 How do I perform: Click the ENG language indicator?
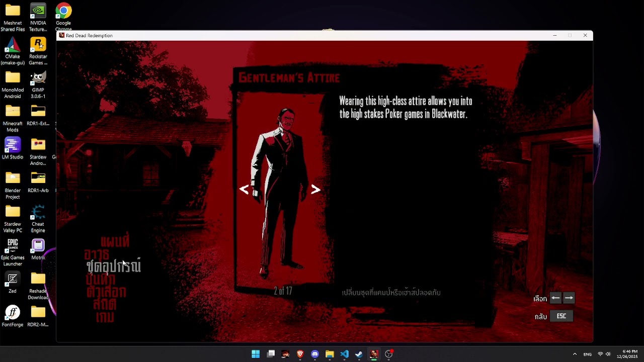coord(588,354)
